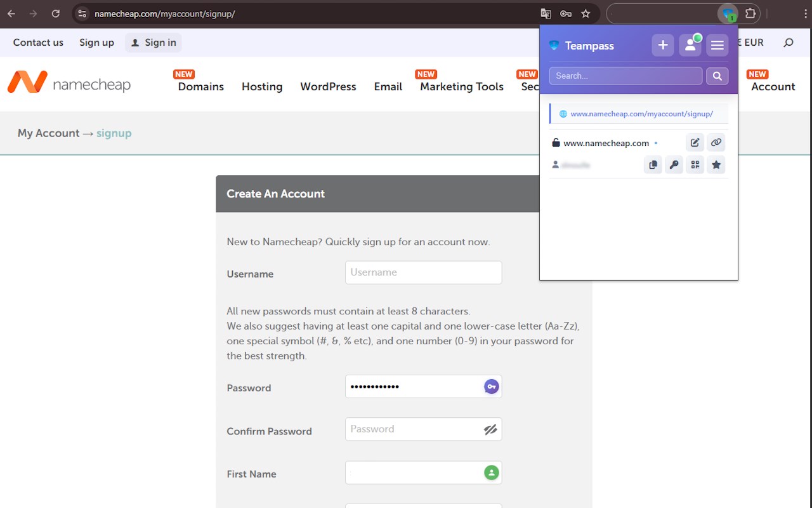Add a new item in Teampass popup
Screen dimensions: 812x508
click(663, 45)
